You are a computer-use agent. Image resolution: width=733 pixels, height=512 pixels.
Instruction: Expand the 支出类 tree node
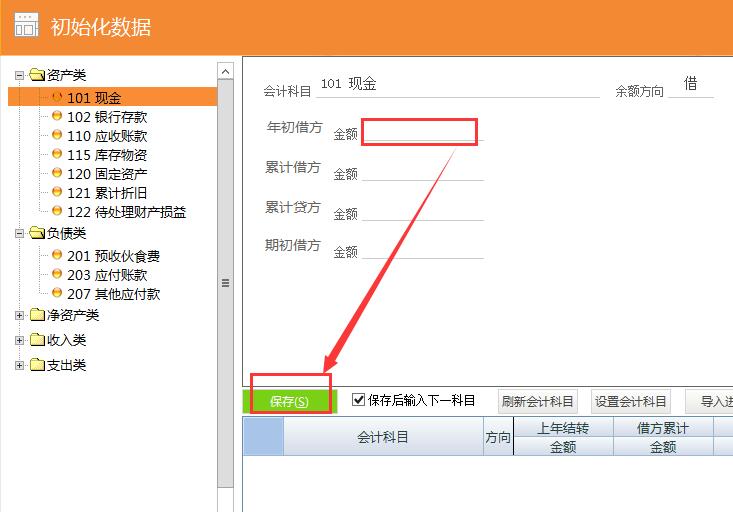pyautogui.click(x=20, y=366)
